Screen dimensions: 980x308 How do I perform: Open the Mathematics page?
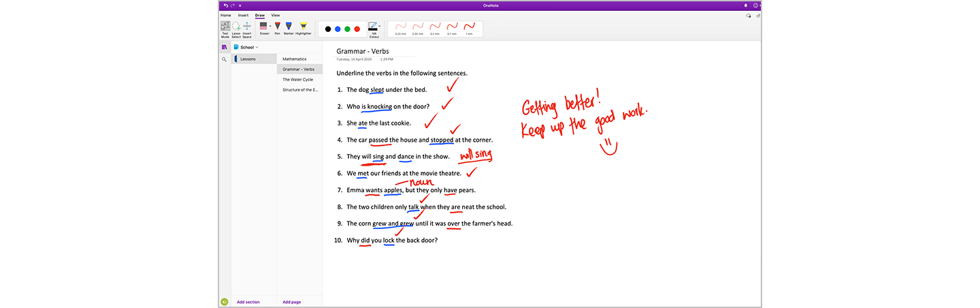click(x=295, y=59)
